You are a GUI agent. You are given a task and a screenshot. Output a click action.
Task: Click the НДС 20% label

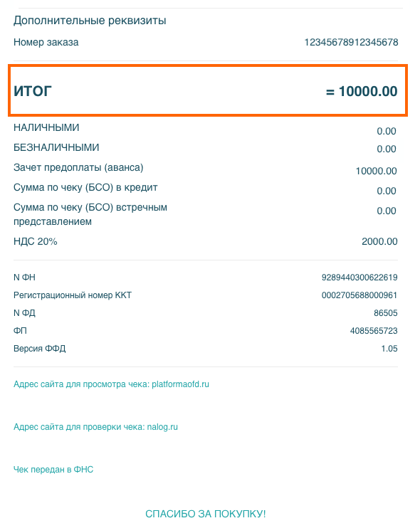[x=36, y=241]
